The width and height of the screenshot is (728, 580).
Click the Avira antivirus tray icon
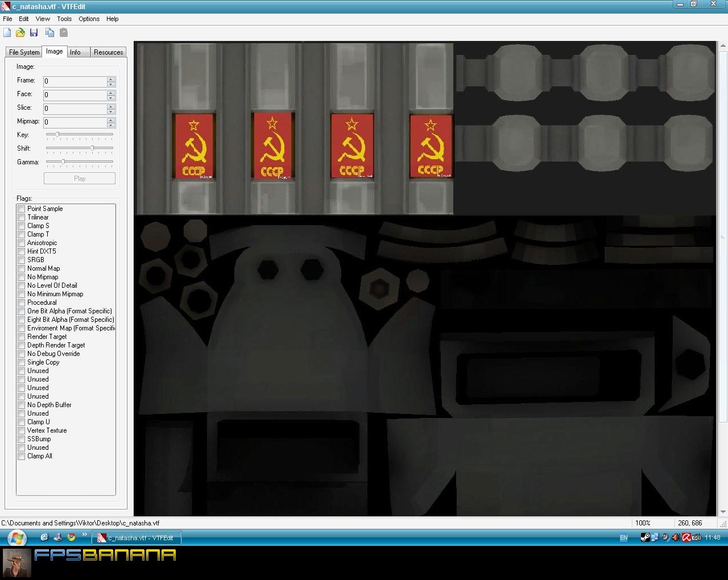(x=686, y=537)
